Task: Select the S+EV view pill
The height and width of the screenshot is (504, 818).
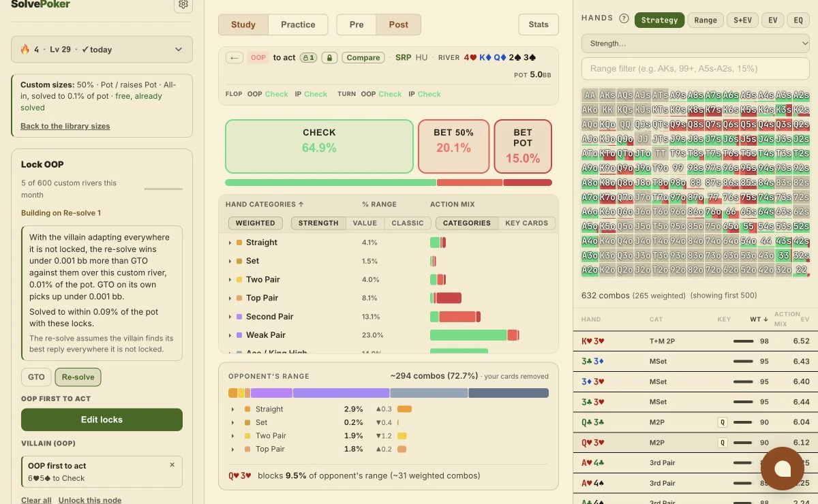Action: [x=742, y=20]
